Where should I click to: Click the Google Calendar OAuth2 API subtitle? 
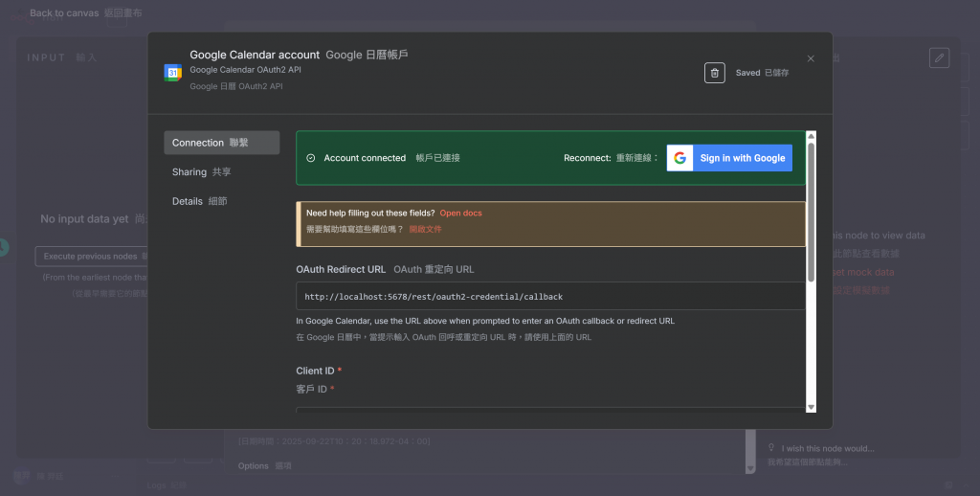point(246,70)
